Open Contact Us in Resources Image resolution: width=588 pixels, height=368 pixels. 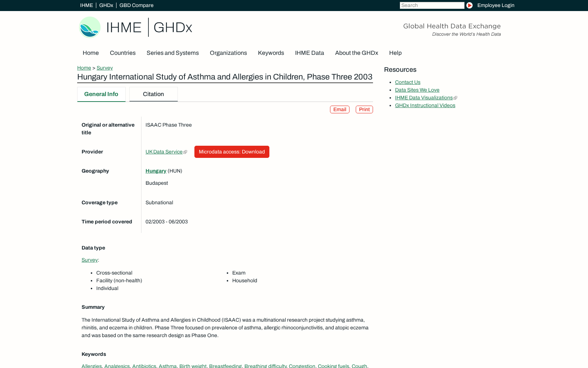point(408,82)
